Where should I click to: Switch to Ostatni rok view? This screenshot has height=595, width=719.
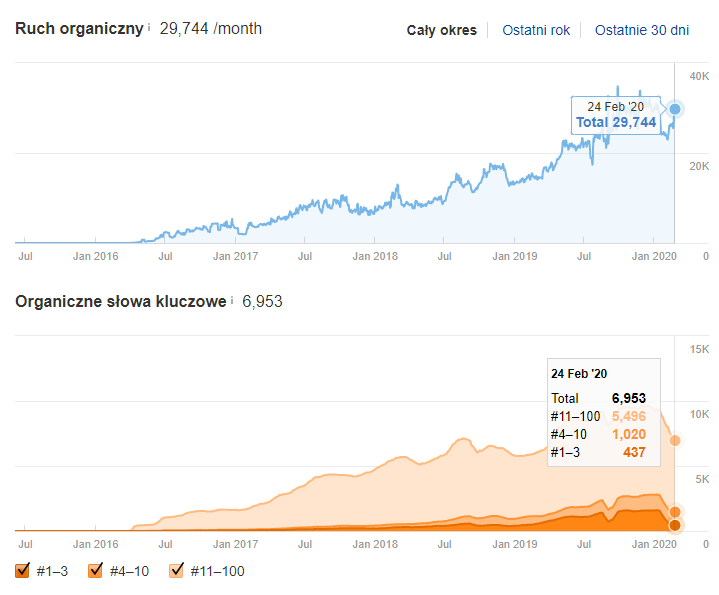click(x=536, y=30)
